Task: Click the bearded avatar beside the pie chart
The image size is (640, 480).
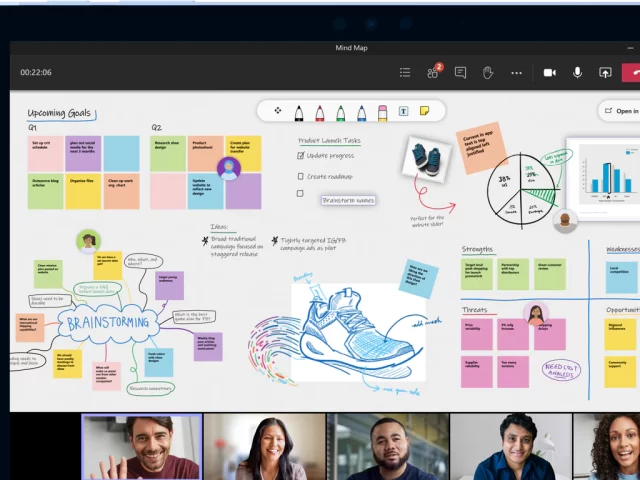Action: coord(565,220)
